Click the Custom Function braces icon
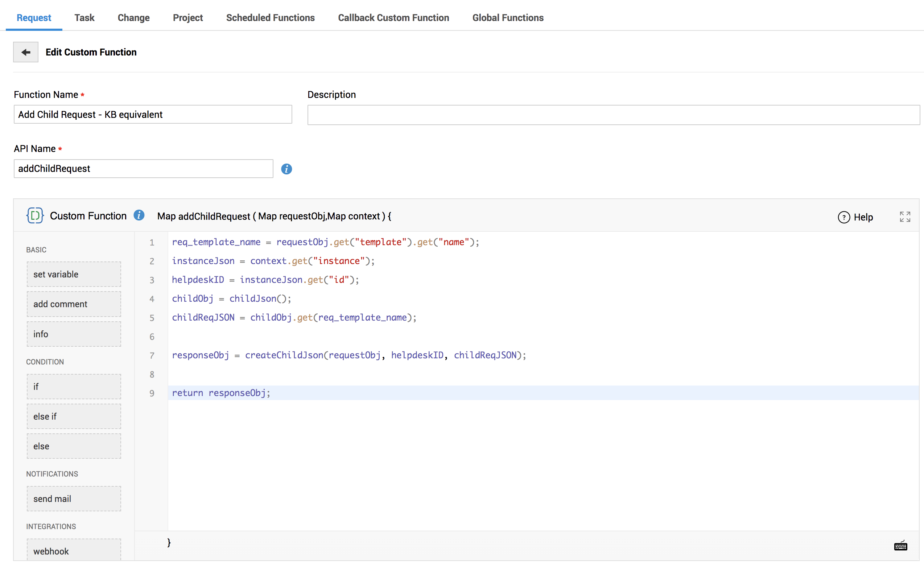The height and width of the screenshot is (573, 924). pyautogui.click(x=35, y=216)
